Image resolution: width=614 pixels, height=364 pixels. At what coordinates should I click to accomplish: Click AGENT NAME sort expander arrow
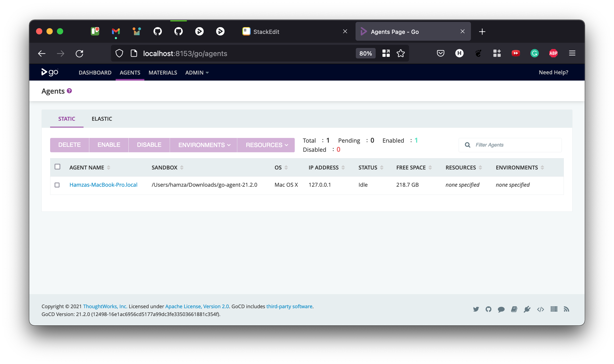click(109, 167)
